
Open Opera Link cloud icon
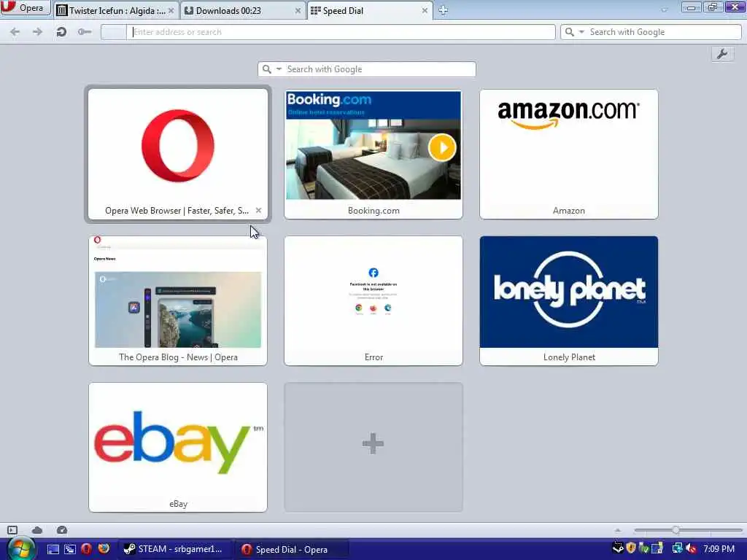pyautogui.click(x=37, y=530)
